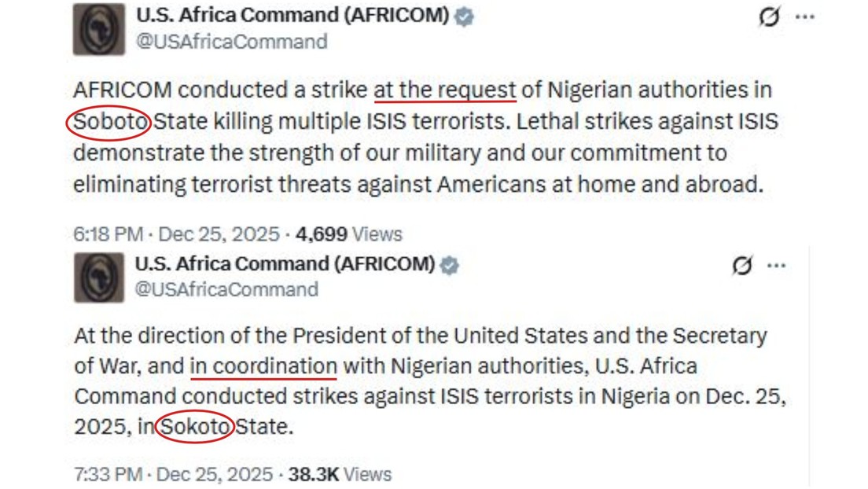Click the @USAfricaCommand handle on the 7:33 PM post
Screen dimensions: 868x489
(x=226, y=289)
